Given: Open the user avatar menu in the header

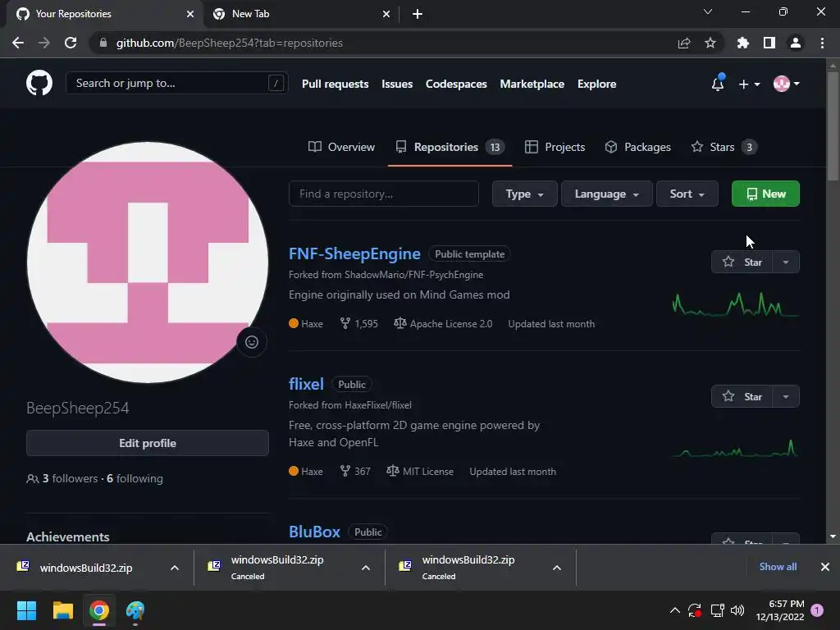Looking at the screenshot, I should pos(787,84).
